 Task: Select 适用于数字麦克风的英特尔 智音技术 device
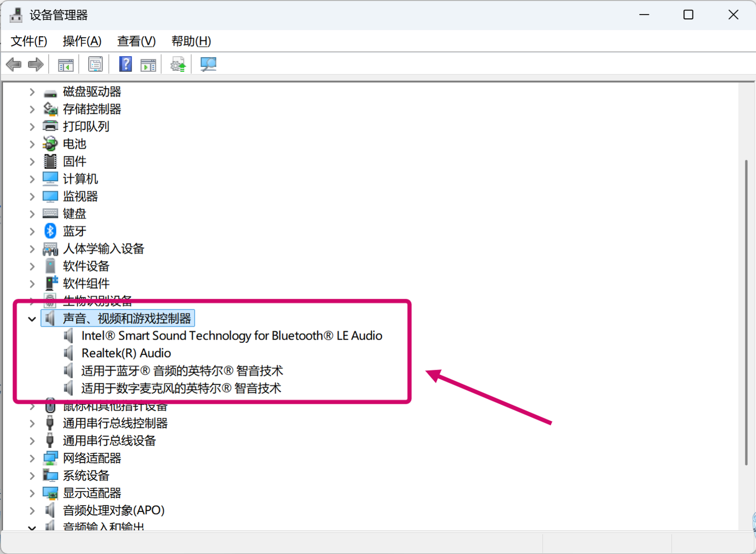click(181, 389)
